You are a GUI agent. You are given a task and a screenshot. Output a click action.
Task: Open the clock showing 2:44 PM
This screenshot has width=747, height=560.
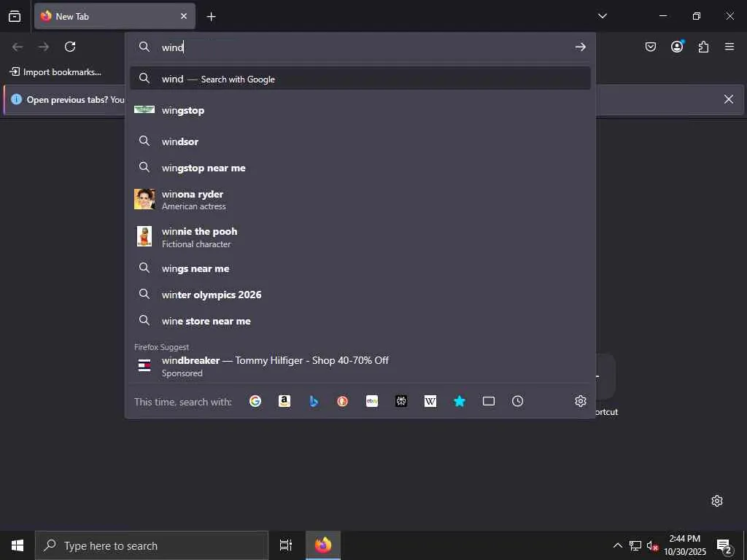point(685,545)
